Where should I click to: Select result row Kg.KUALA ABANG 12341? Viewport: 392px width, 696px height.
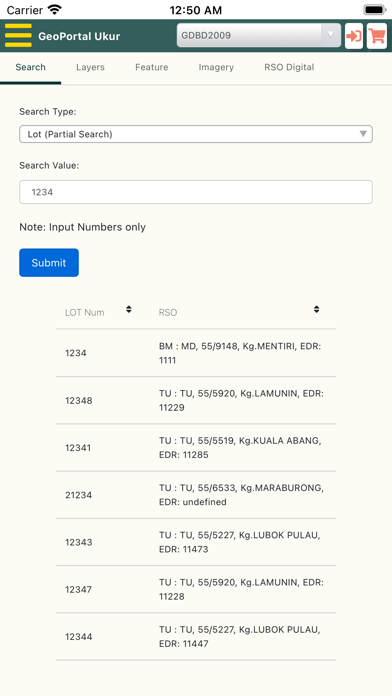coord(196,447)
